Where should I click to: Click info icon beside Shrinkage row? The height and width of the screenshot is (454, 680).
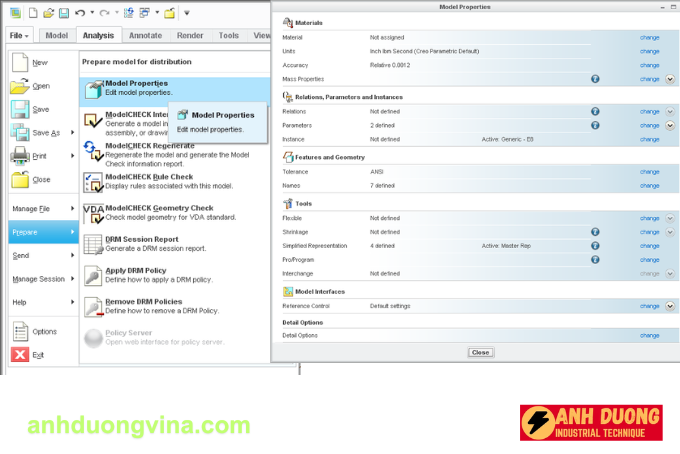595,231
